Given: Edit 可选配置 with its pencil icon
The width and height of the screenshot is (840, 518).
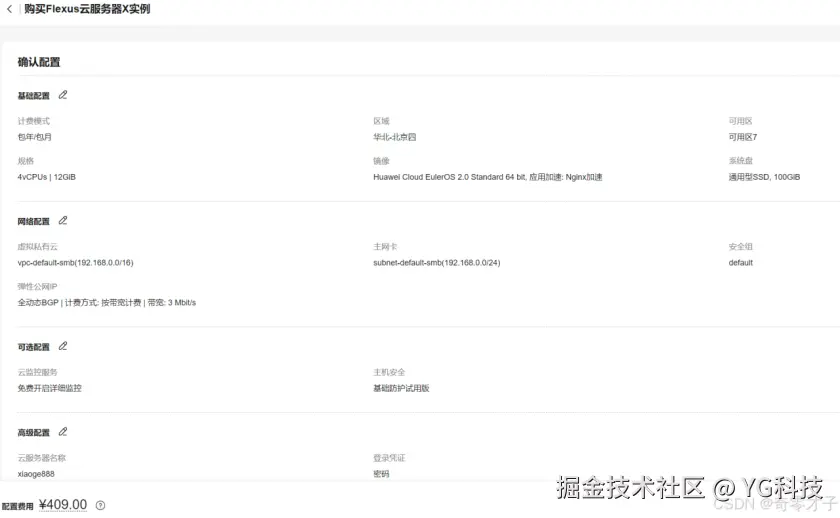Looking at the screenshot, I should point(63,346).
